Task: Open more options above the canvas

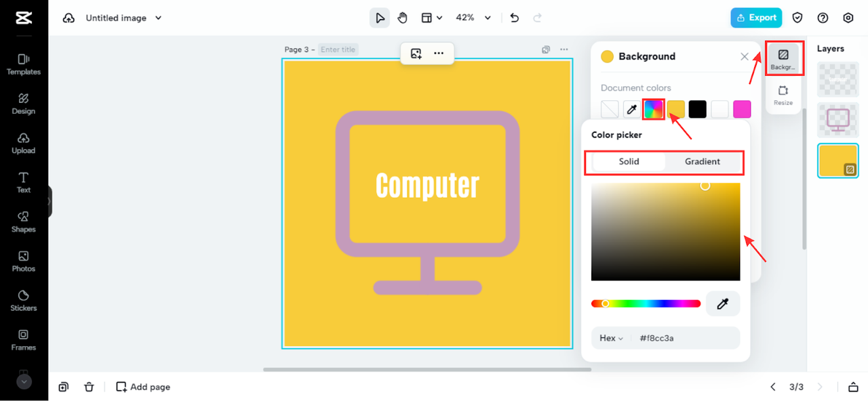Action: tap(439, 53)
